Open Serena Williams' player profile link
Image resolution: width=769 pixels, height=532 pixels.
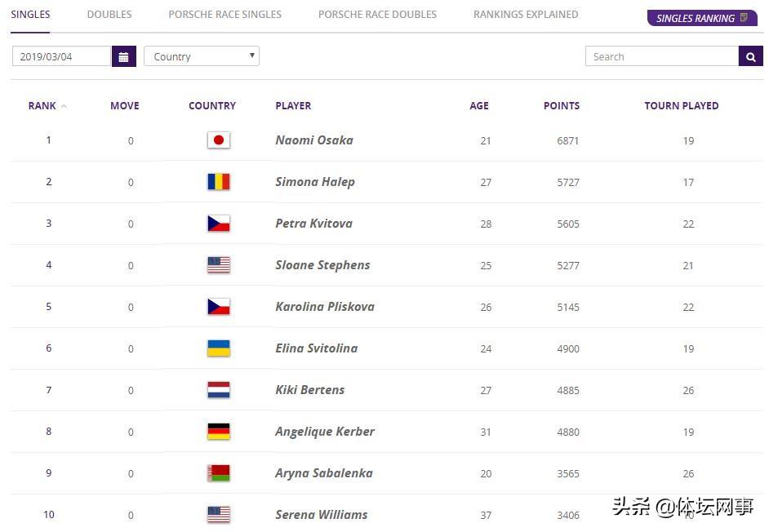322,515
